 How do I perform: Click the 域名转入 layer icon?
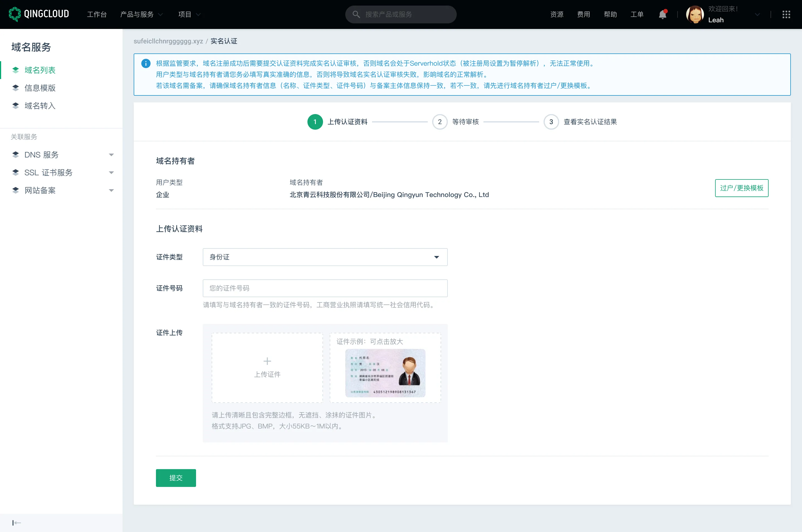pyautogui.click(x=16, y=105)
